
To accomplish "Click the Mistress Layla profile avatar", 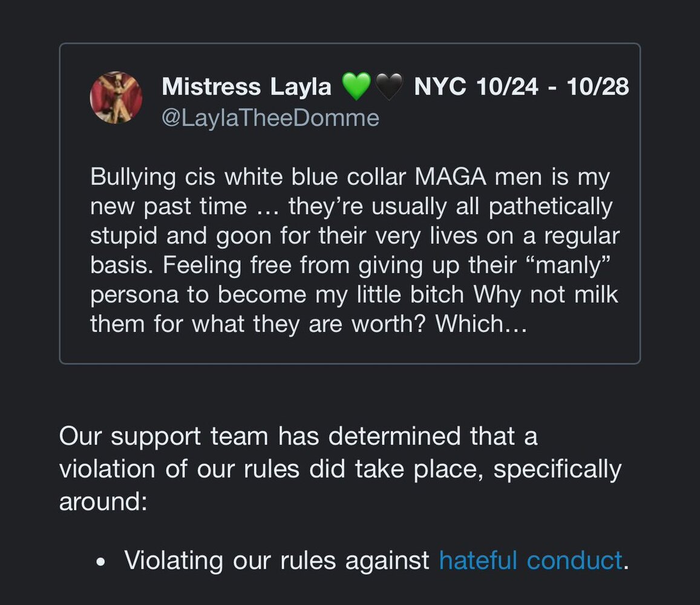I will pyautogui.click(x=116, y=98).
